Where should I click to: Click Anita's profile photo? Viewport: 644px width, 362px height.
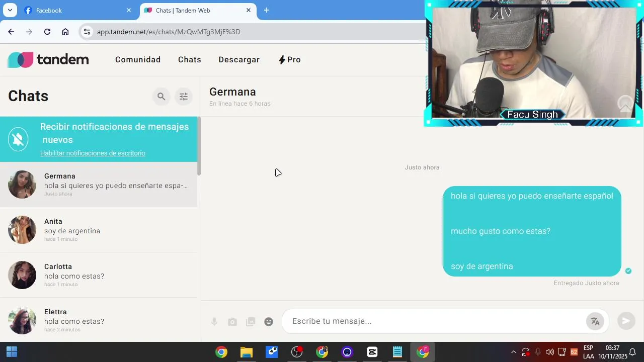[x=22, y=230]
